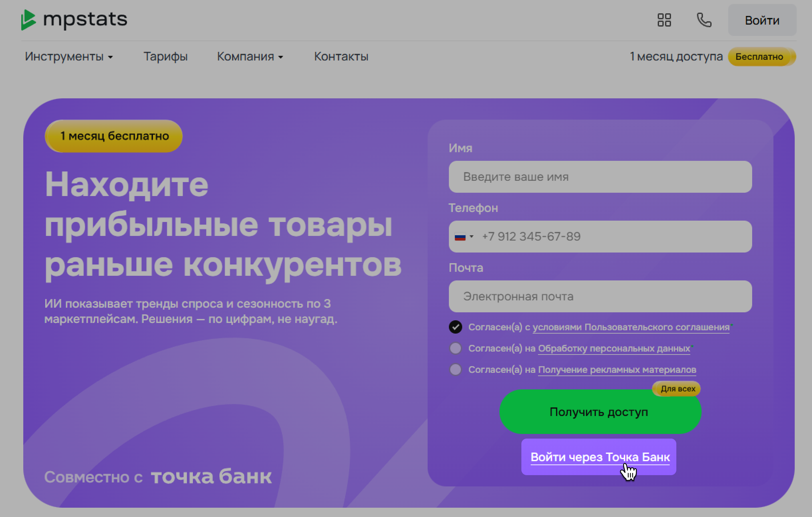Click the 'точка банк' partner logo
The width and height of the screenshot is (812, 517).
(211, 476)
